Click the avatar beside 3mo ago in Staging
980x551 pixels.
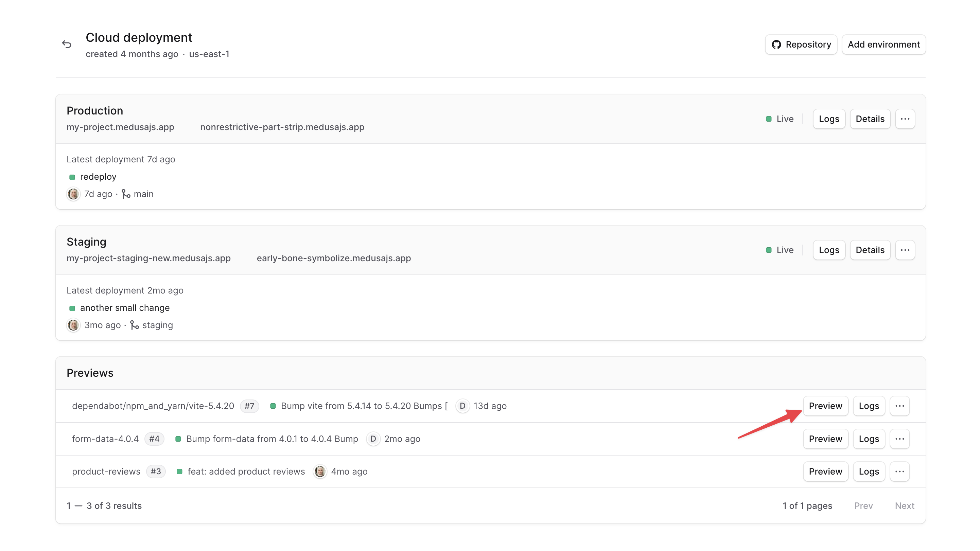tap(73, 325)
